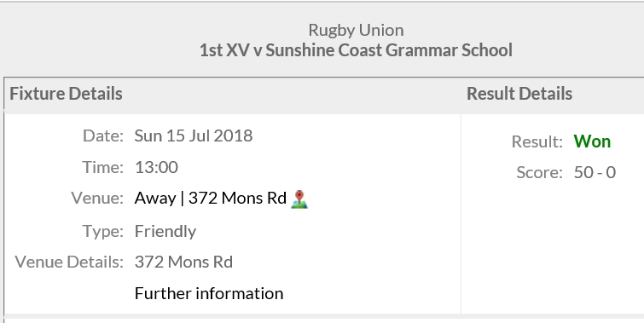This screenshot has width=644, height=323.
Task: Open the map pin icon beside venue
Action: 299,199
